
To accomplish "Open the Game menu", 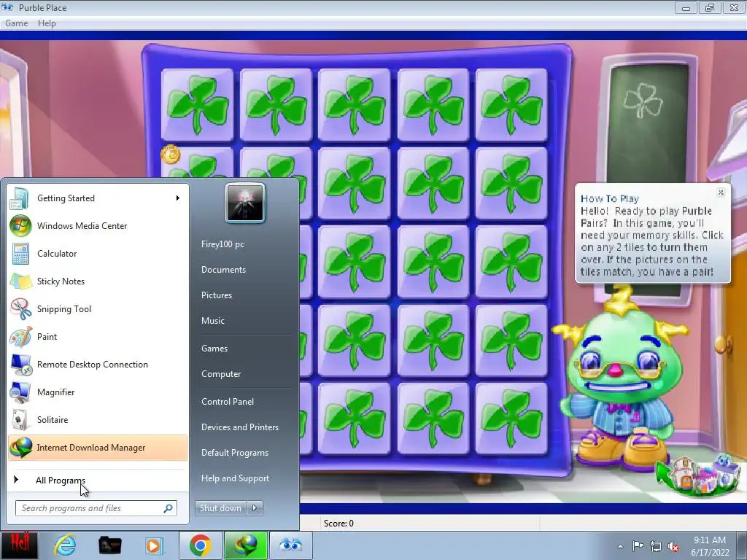I will tap(16, 23).
